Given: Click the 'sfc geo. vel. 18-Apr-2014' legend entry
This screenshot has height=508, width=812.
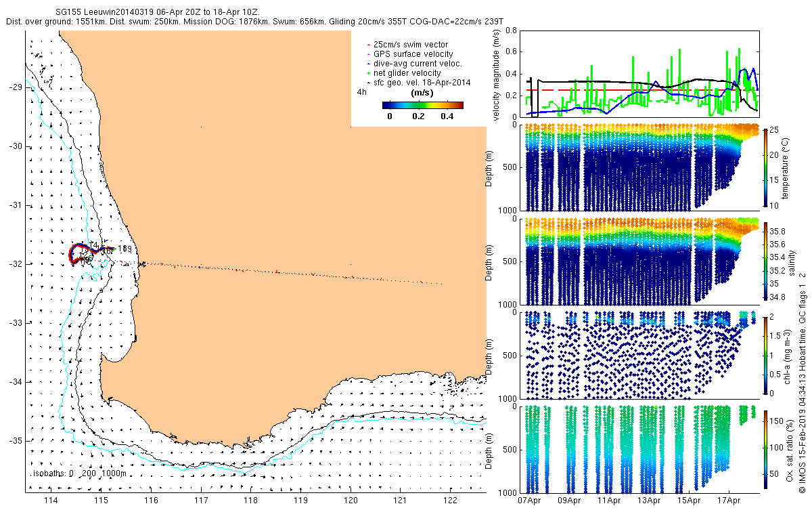Looking at the screenshot, I should [x=422, y=83].
